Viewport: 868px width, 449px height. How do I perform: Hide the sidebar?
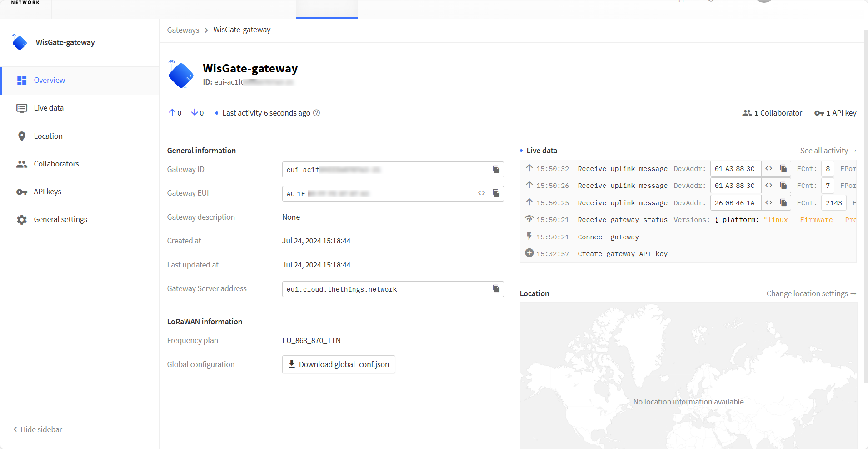(x=38, y=429)
